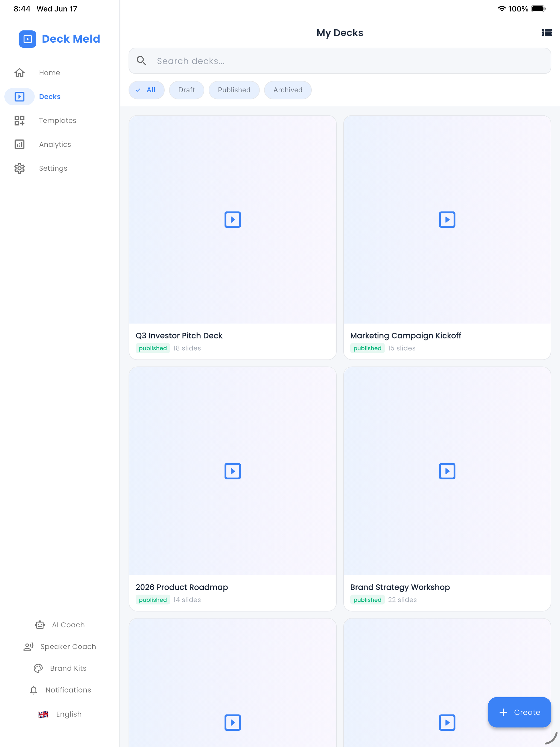
Task: Open Speaker Coach
Action: tap(60, 646)
